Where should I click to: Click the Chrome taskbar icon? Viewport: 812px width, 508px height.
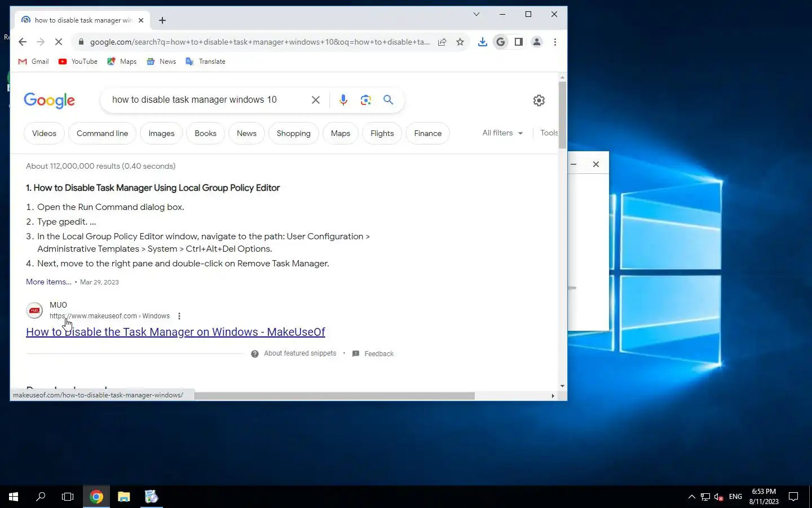coord(96,497)
